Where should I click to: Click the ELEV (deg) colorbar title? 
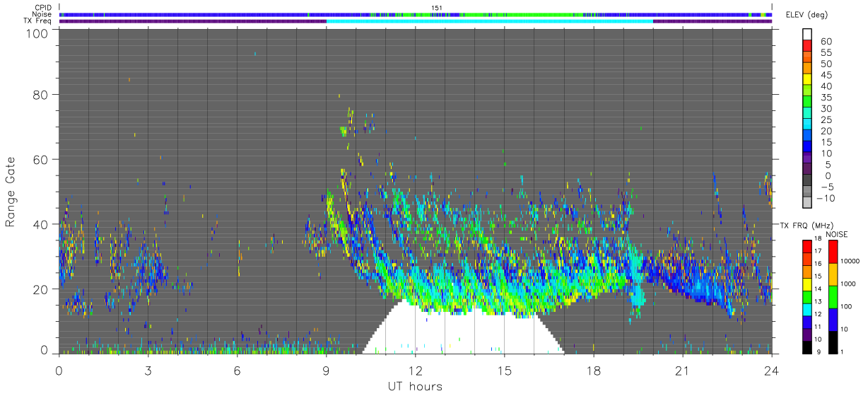(x=807, y=15)
